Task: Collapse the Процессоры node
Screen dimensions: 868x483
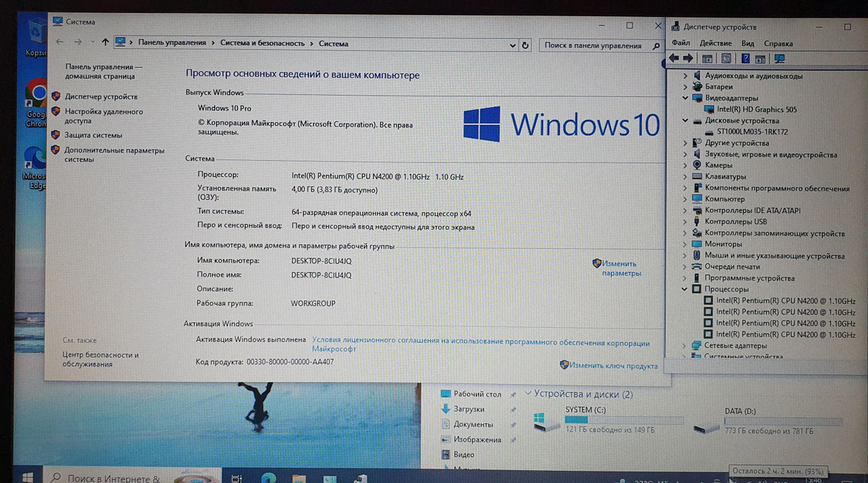Action: pyautogui.click(x=685, y=290)
